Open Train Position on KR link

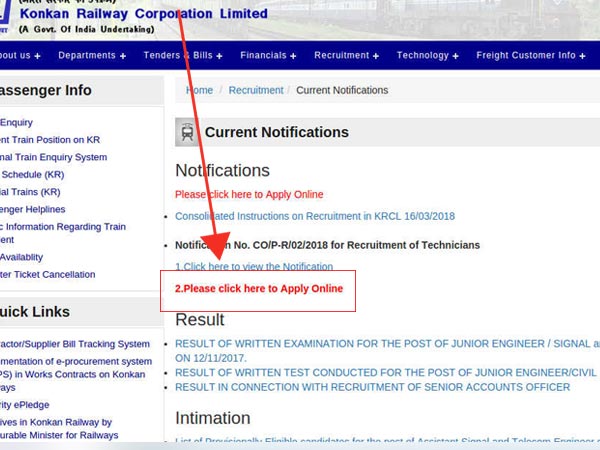pos(50,140)
